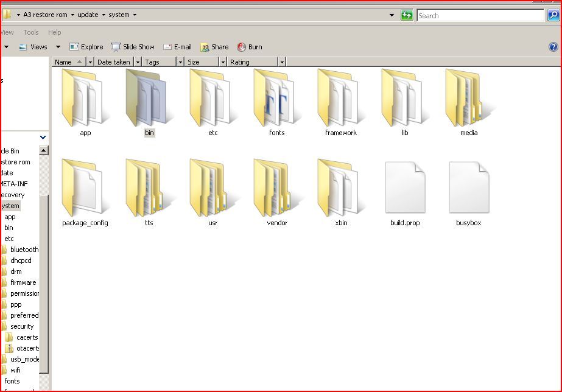Open the build.prop file
Screen dimensions: 562x392
[x=405, y=187]
